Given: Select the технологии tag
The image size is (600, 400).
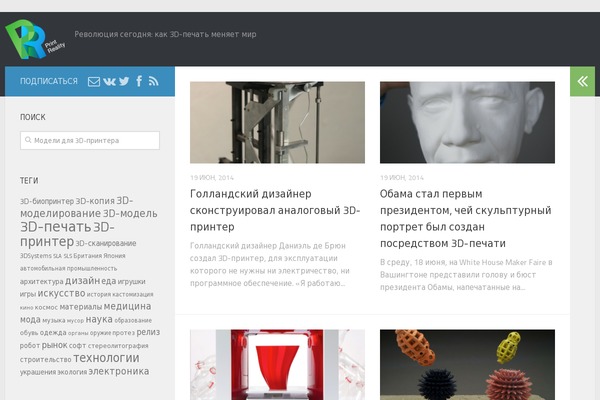Looking at the screenshot, I should [x=106, y=358].
